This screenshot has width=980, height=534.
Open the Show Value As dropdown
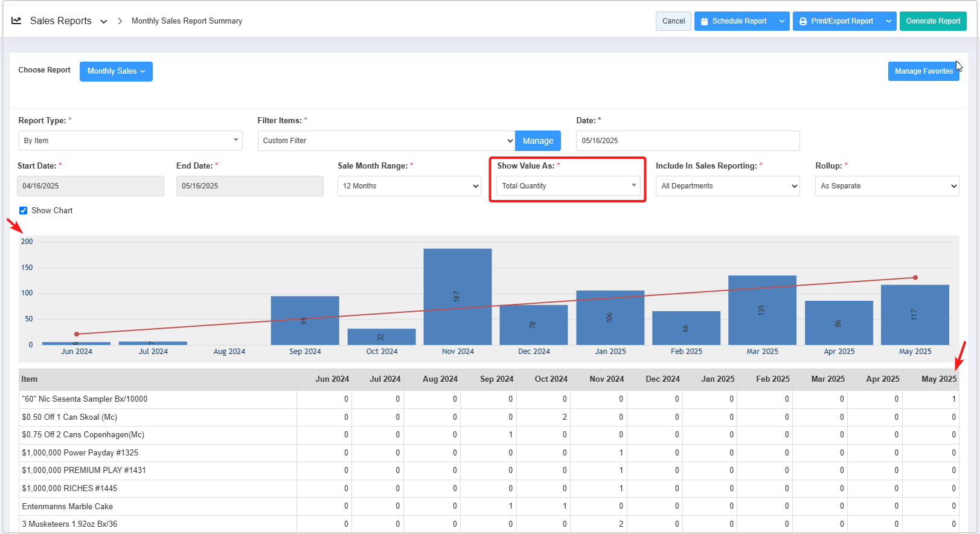(568, 186)
